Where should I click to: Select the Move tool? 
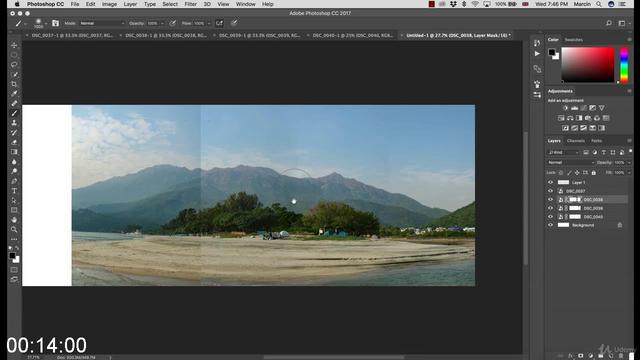click(x=14, y=45)
